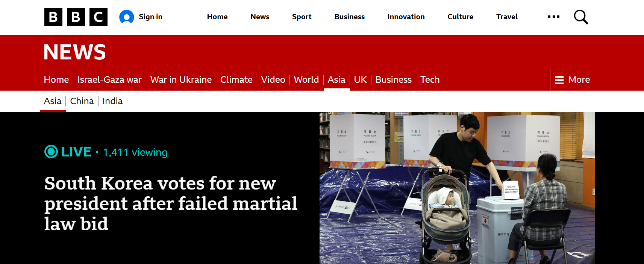Open the polling station photo
This screenshot has width=644, height=264.
pos(457,188)
